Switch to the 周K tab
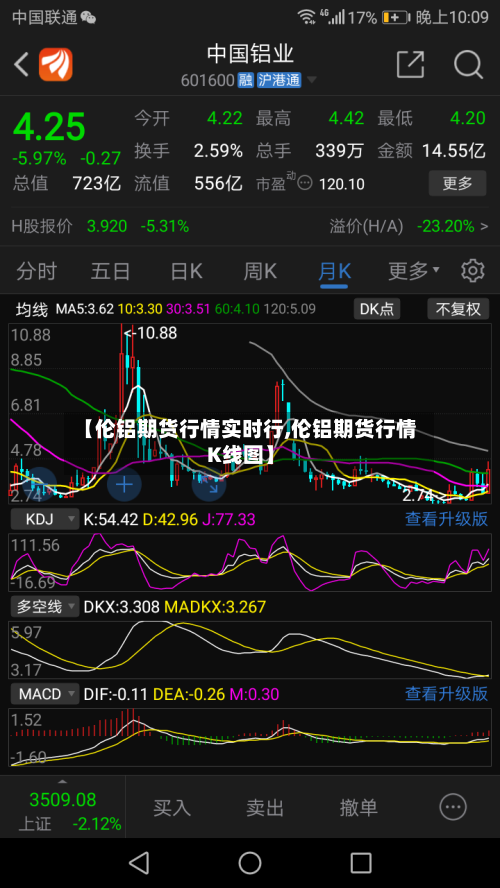The image size is (500, 888). tap(260, 271)
